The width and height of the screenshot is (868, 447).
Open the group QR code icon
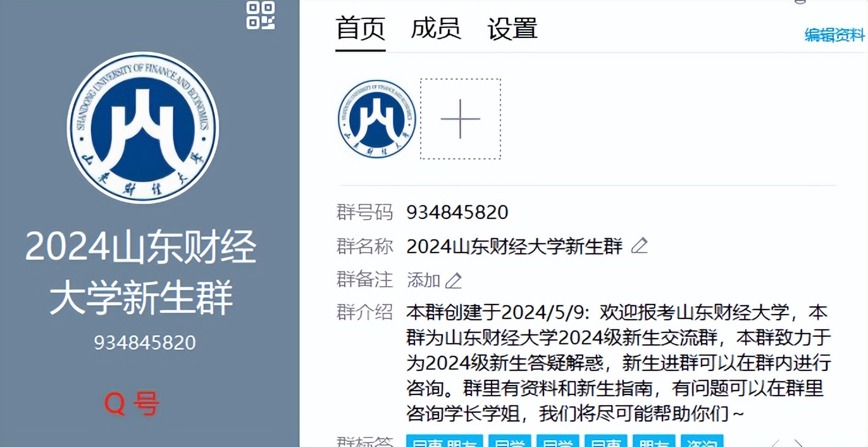[x=261, y=15]
